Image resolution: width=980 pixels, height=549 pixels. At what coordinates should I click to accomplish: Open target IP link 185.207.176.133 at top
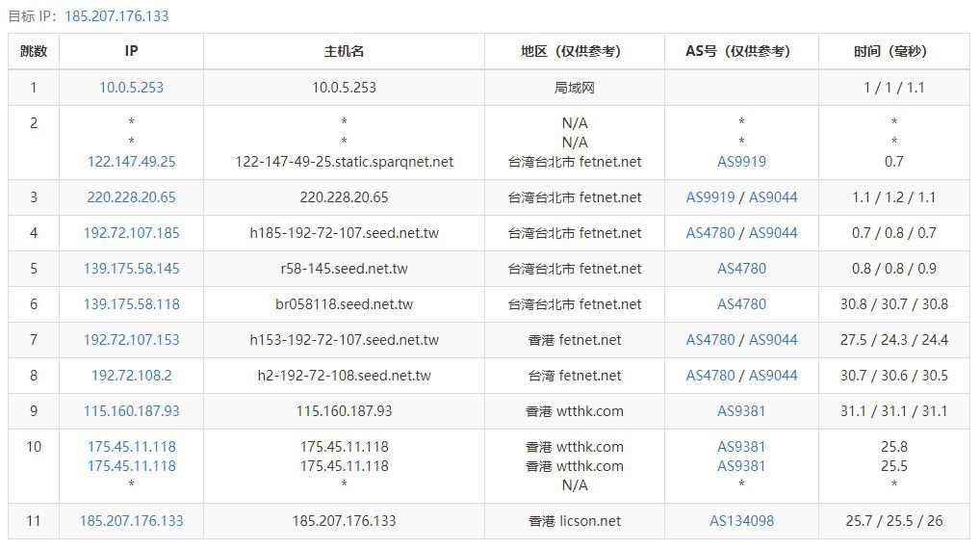(116, 16)
